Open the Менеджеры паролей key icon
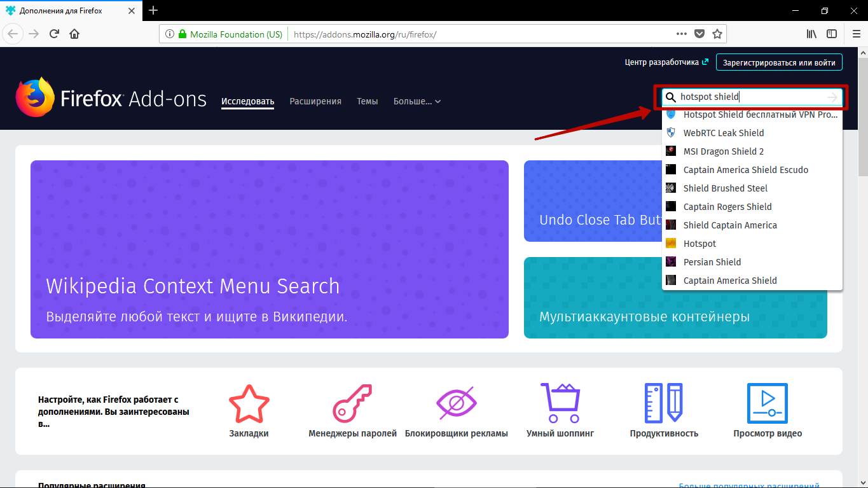The width and height of the screenshot is (868, 488). click(x=352, y=403)
